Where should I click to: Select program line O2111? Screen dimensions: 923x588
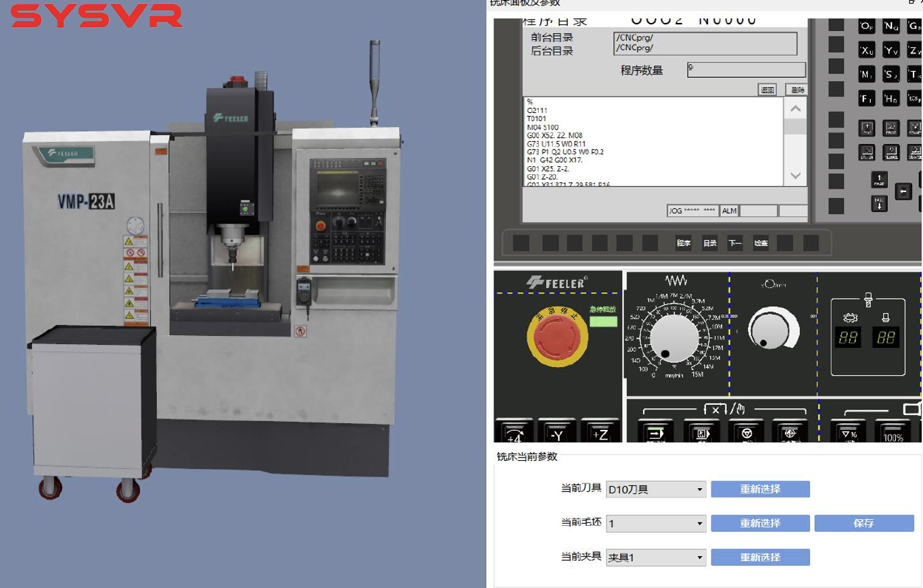coord(538,110)
